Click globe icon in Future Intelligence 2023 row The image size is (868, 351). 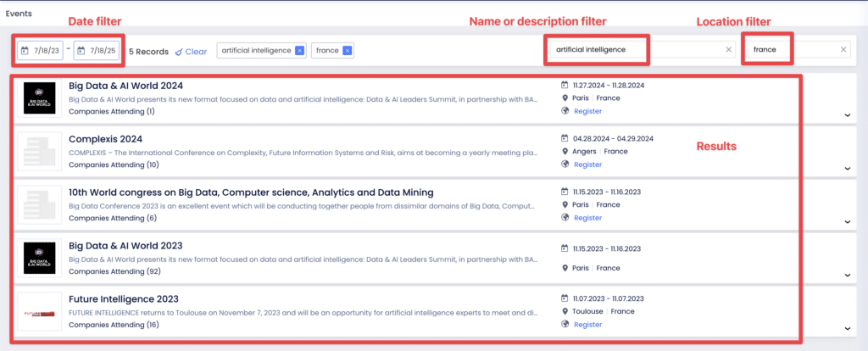[565, 324]
